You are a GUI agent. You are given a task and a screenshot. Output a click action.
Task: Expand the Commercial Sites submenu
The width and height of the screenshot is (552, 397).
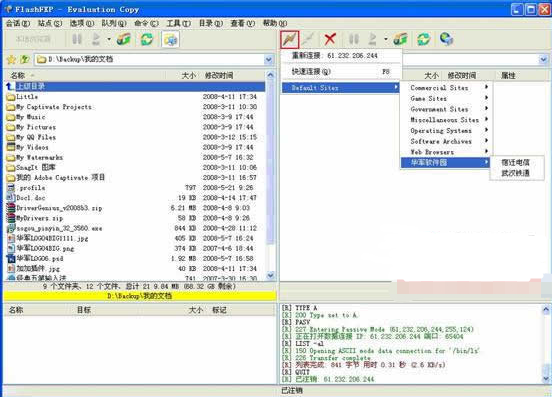pyautogui.click(x=446, y=88)
